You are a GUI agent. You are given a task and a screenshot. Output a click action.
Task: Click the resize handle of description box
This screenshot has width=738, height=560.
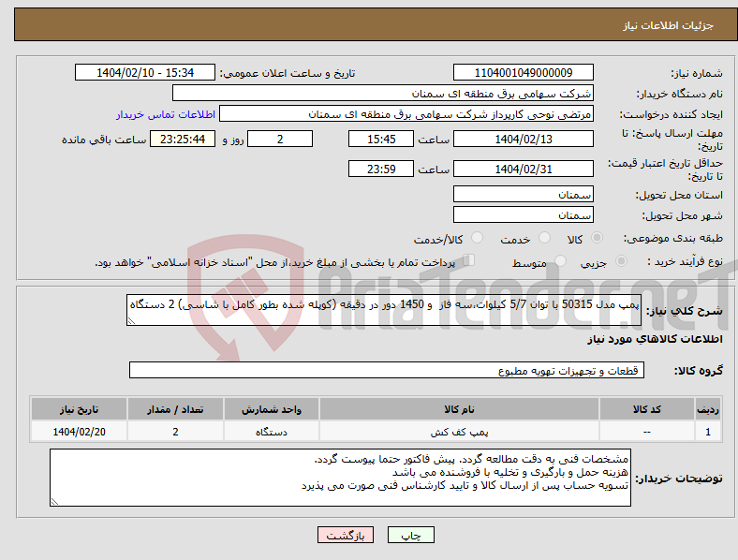point(131,321)
